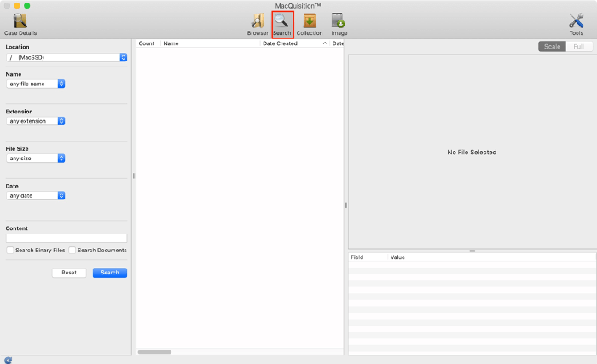The height and width of the screenshot is (364, 597).
Task: Expand the Location dropdown
Action: (x=66, y=57)
